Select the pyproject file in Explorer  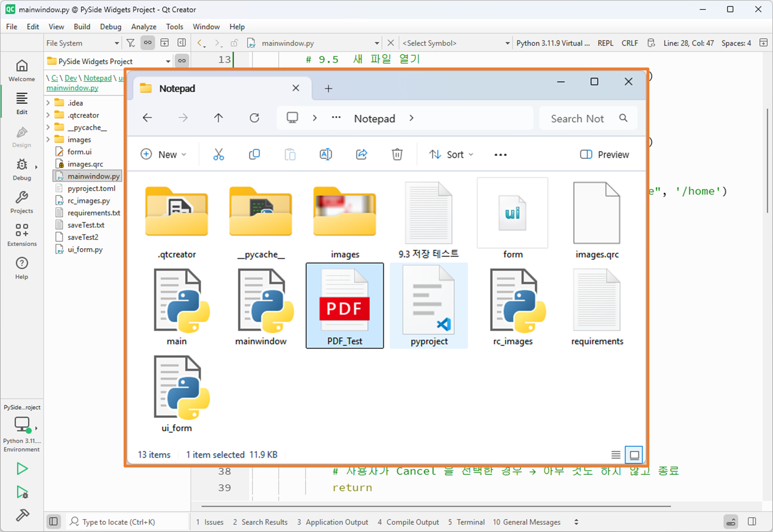tap(429, 306)
